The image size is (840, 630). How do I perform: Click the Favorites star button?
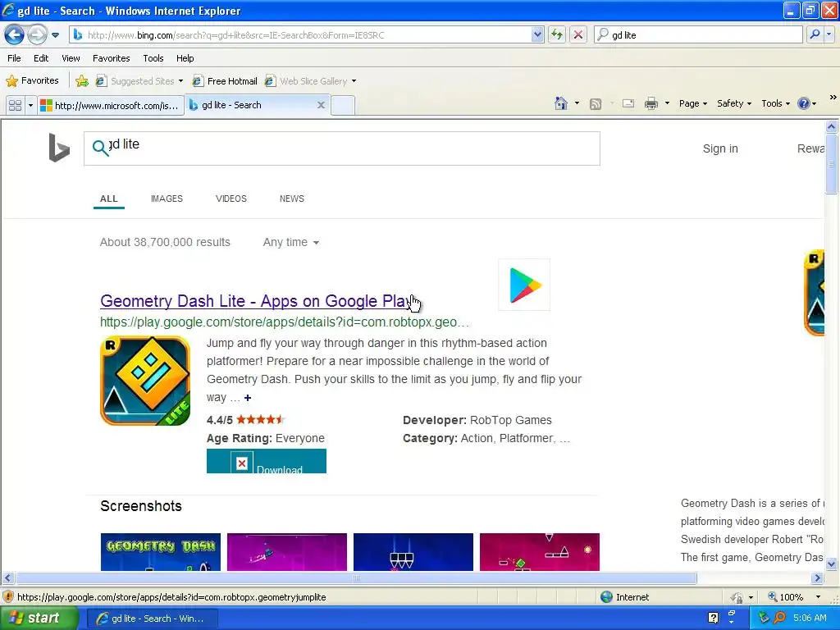(32, 81)
